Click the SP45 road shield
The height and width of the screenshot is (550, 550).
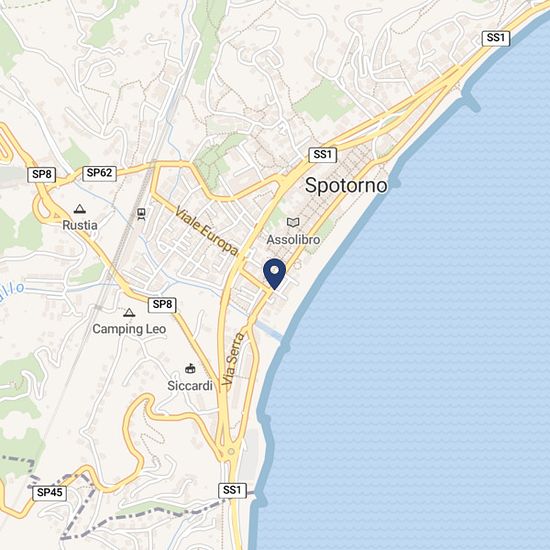(x=49, y=493)
